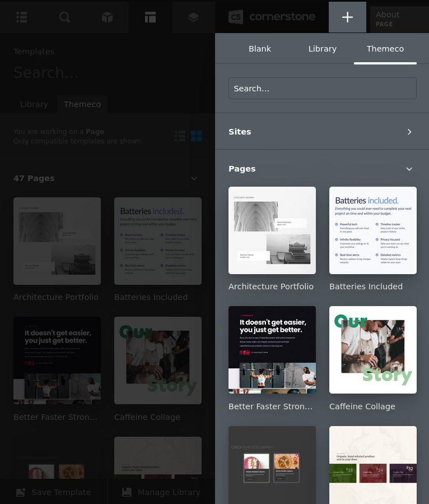Click the 47 Pages heading

[x=34, y=178]
